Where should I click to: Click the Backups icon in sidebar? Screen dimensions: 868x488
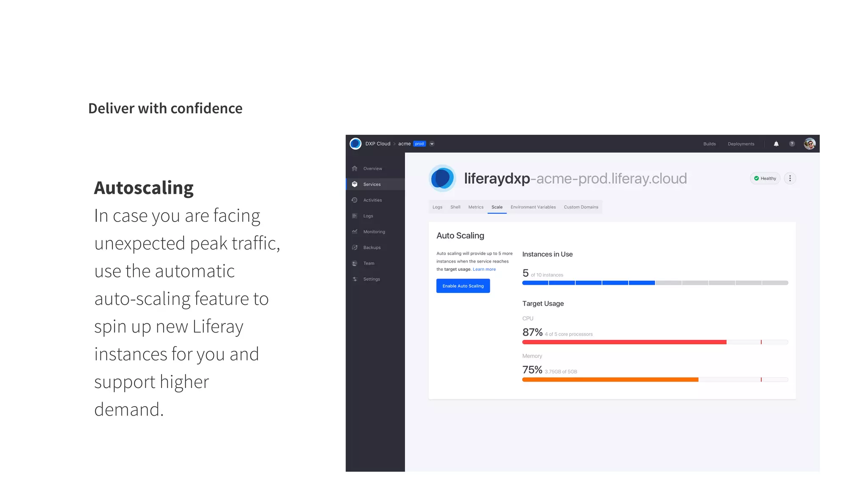click(355, 247)
